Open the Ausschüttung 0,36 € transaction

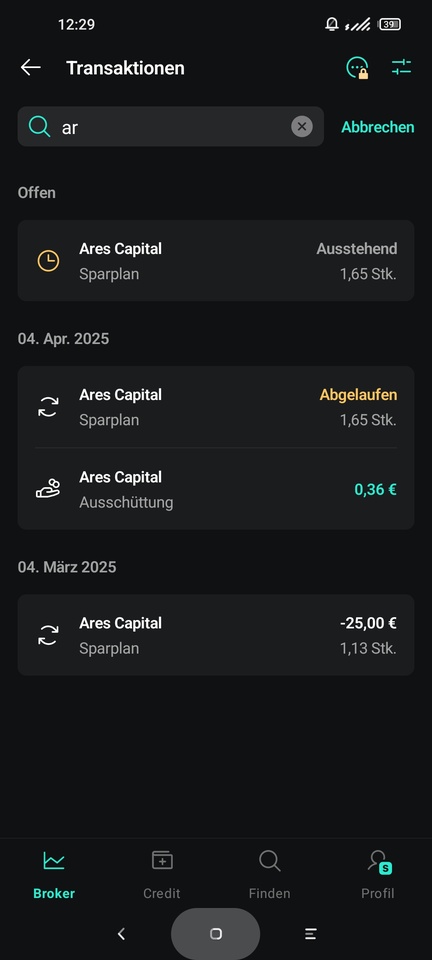point(216,489)
